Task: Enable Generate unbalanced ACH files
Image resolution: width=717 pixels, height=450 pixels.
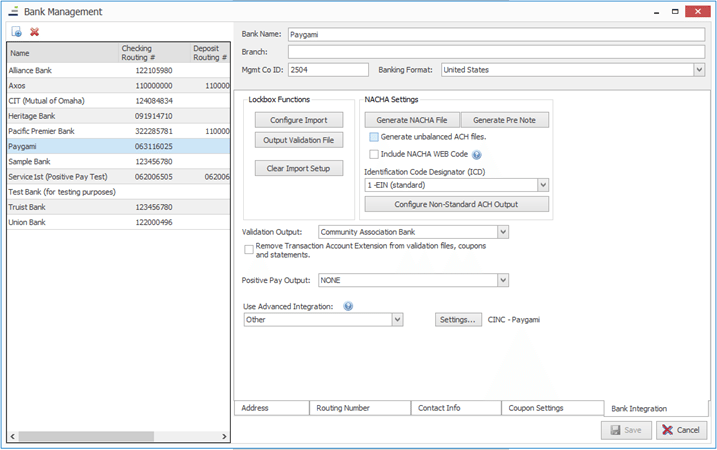Action: click(x=374, y=137)
